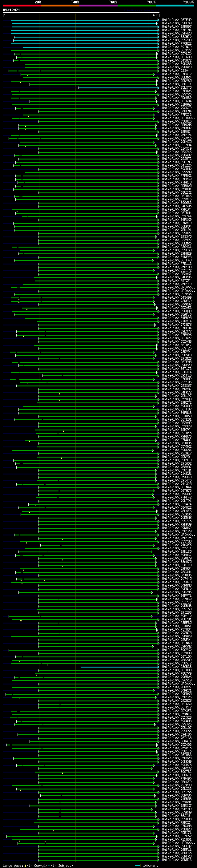Open hit UniRef100_B9H1H9
The height and width of the screenshot is (868, 197).
tap(177, 809)
